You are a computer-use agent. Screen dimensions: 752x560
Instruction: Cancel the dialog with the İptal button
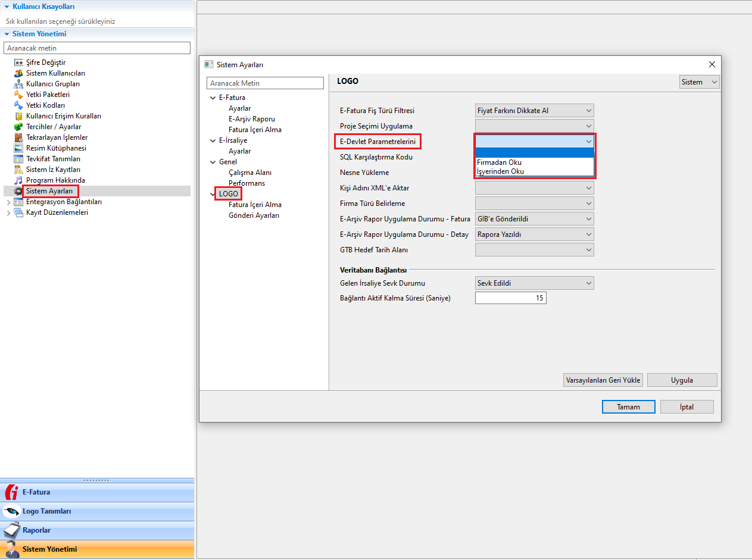point(687,407)
